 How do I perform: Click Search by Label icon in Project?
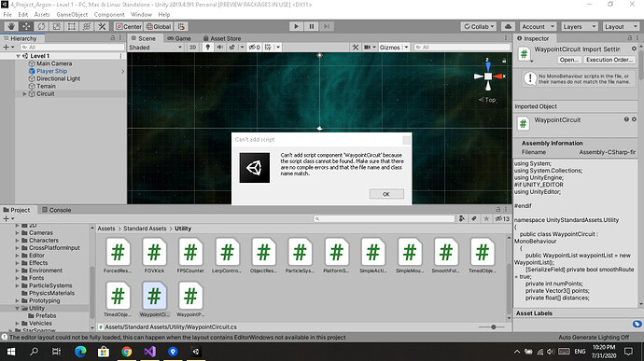tap(474, 218)
